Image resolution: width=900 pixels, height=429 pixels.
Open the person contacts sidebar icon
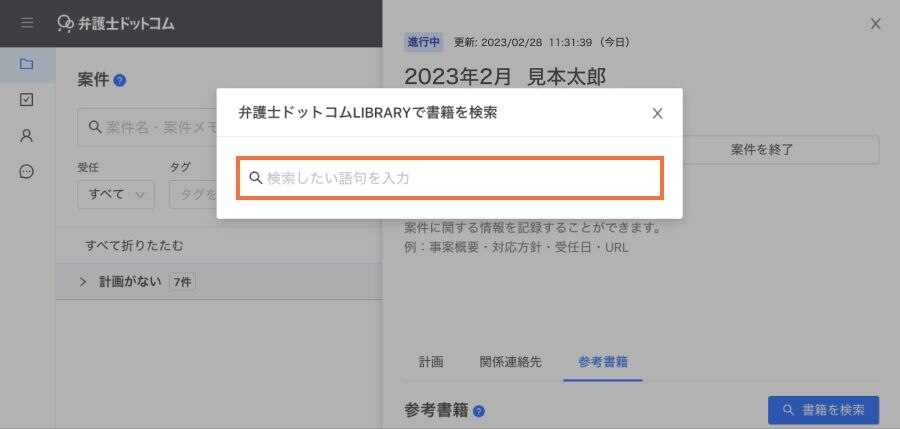(x=26, y=136)
